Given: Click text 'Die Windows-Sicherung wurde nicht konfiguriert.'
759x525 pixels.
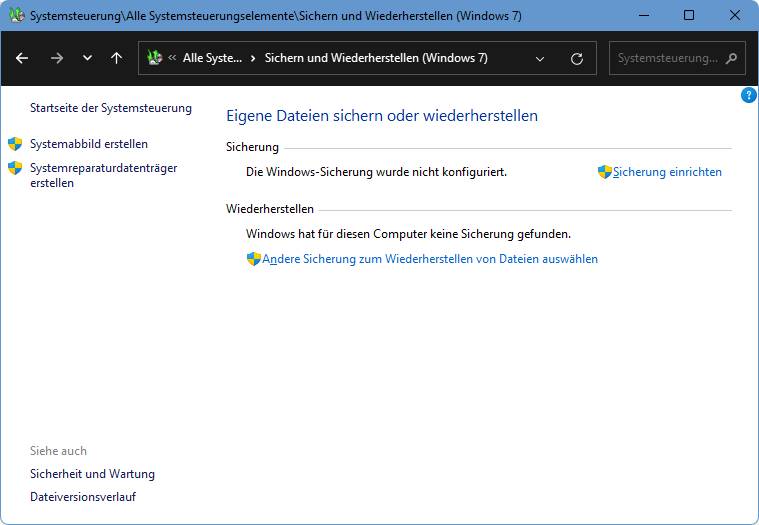Looking at the screenshot, I should [x=376, y=172].
